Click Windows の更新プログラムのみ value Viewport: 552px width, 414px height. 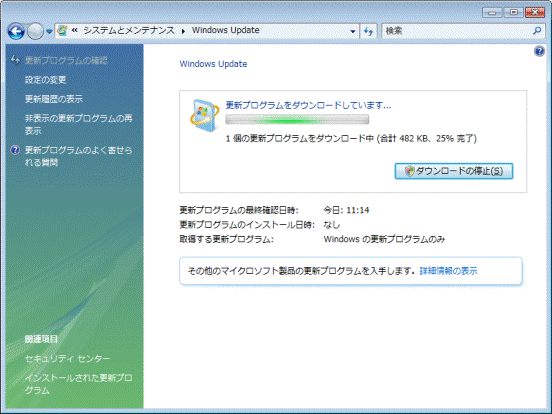click(x=384, y=239)
